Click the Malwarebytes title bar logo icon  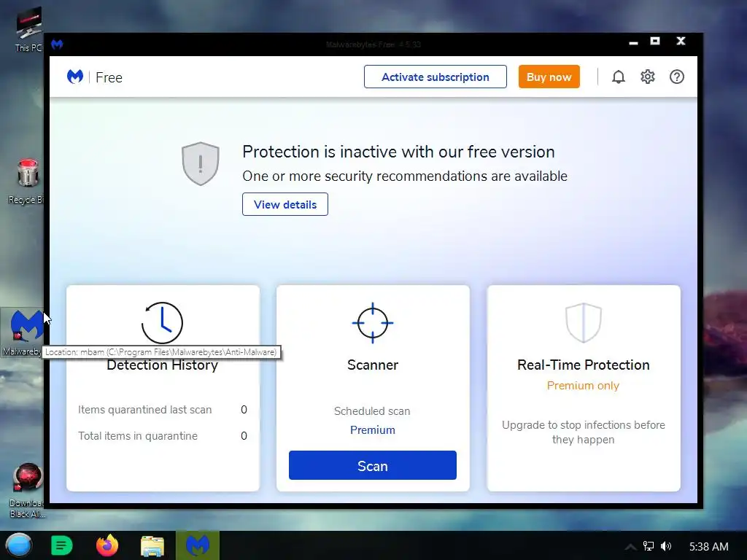pyautogui.click(x=57, y=44)
